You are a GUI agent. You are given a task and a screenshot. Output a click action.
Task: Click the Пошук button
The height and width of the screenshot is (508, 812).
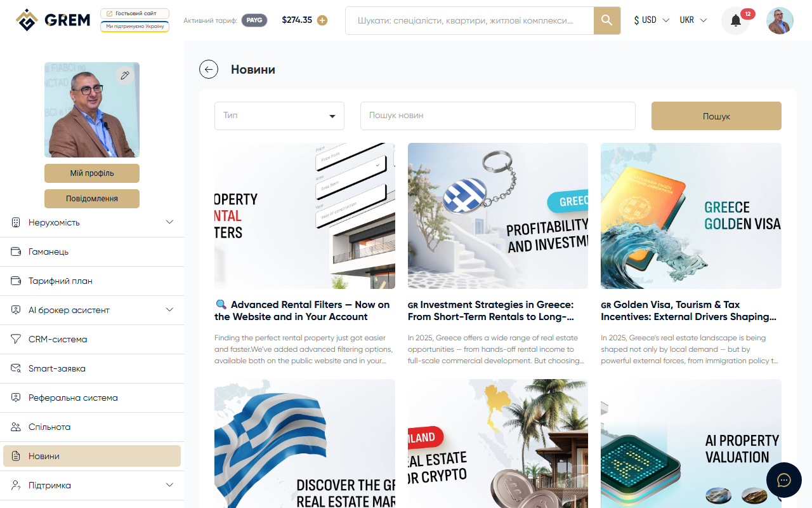(x=716, y=116)
